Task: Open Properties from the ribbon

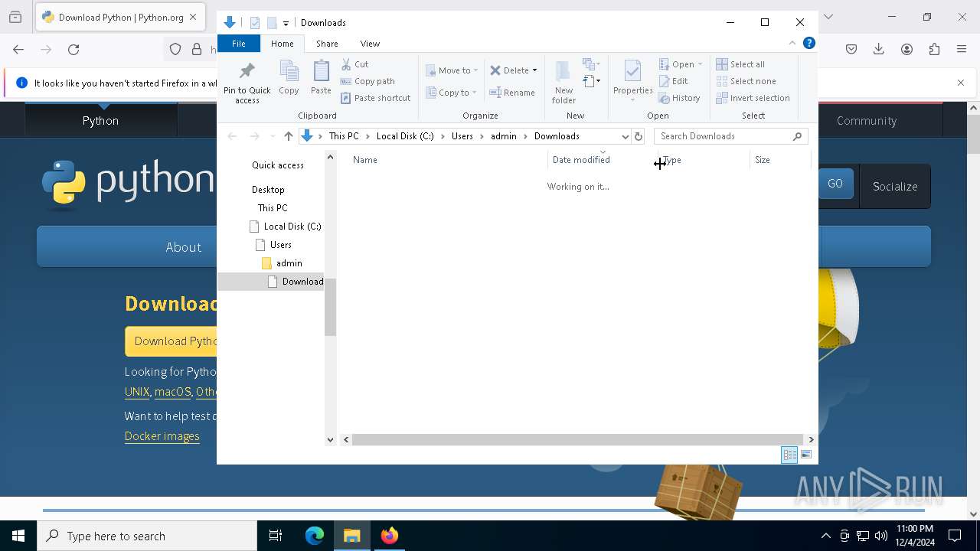Action: point(632,82)
